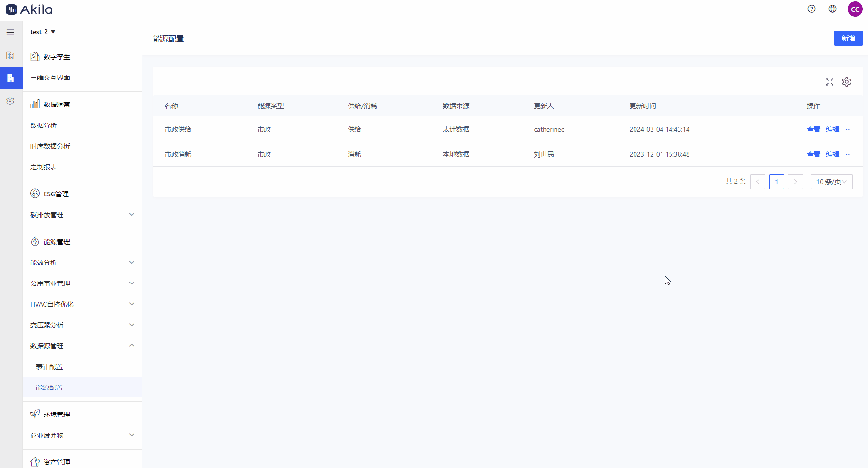Viewport: 868px width, 468px height.
Task: Click the 2024-03-04 14:43:14 timestamp
Action: (x=659, y=129)
